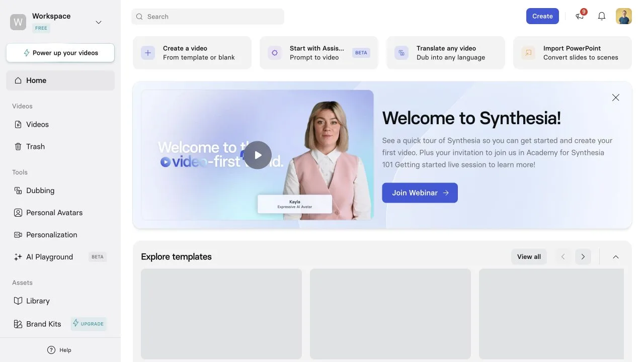Image resolution: width=644 pixels, height=362 pixels.
Task: Go to next templates arrow
Action: pos(583,256)
